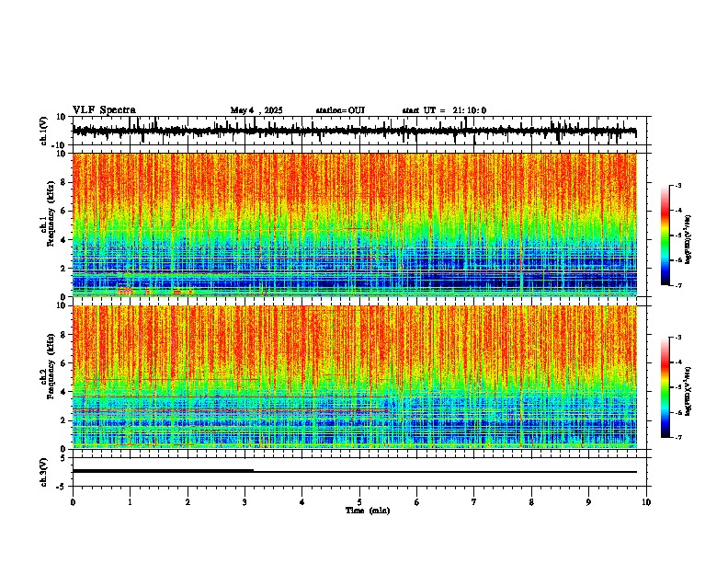Click the "Time (min)" axis label
This screenshot has width=728, height=563.
[x=368, y=511]
